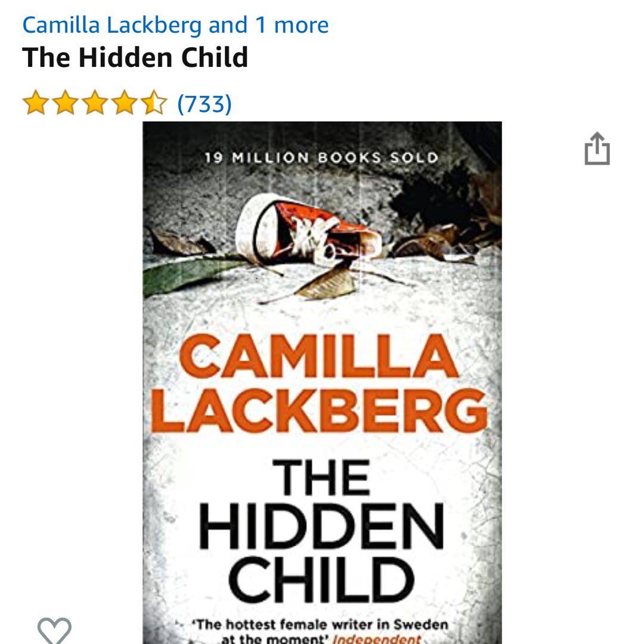The image size is (644, 644).
Task: Open the book cover image
Action: click(322, 382)
